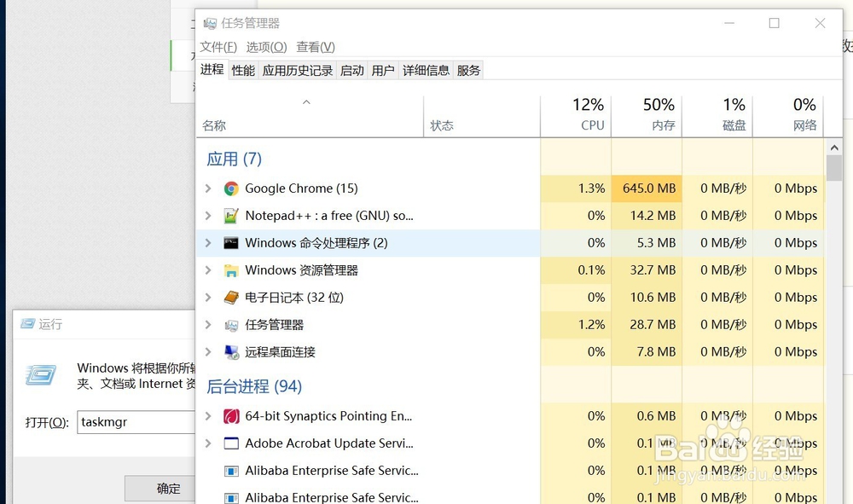Click the Adobe Acrobat Update Service icon

(x=231, y=443)
